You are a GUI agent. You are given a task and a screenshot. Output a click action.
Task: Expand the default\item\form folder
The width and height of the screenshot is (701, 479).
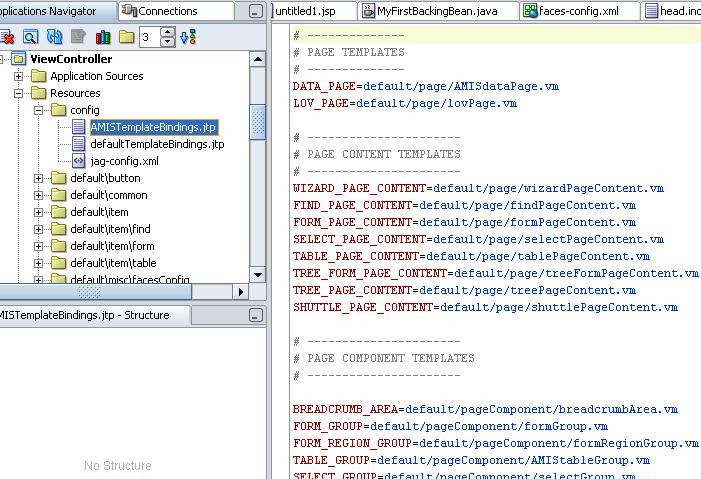point(39,246)
